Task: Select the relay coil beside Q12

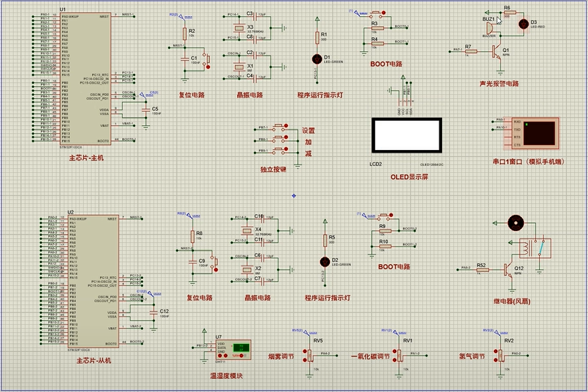Action: coord(526,248)
